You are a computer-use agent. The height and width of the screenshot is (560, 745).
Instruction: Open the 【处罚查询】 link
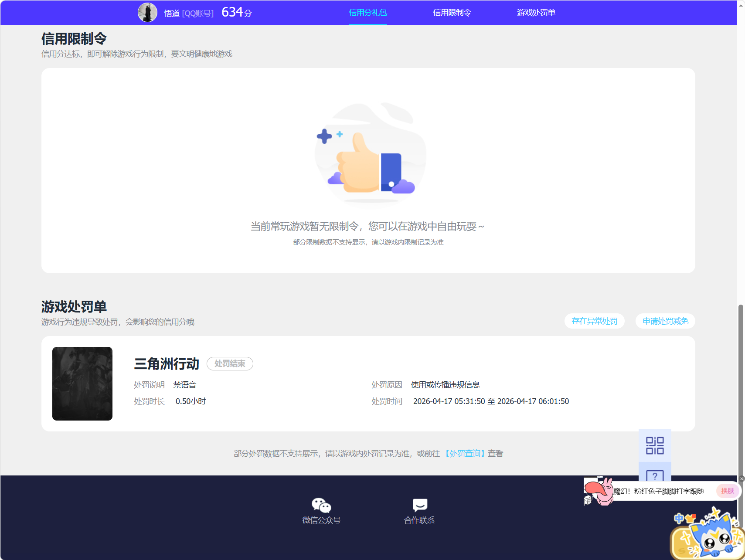(x=465, y=454)
